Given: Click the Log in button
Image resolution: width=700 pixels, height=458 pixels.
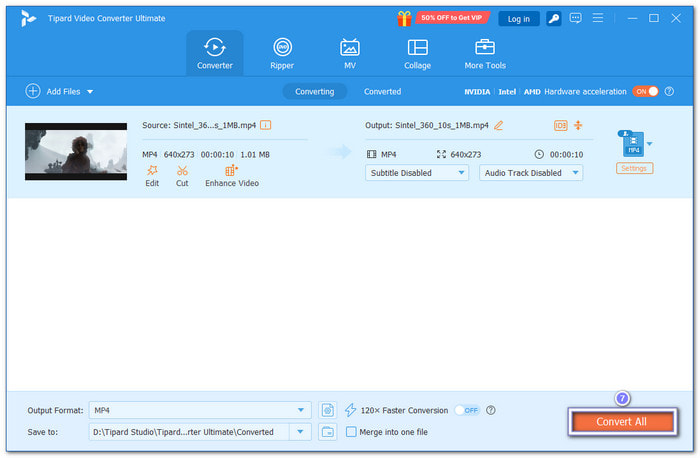Looking at the screenshot, I should click(518, 19).
